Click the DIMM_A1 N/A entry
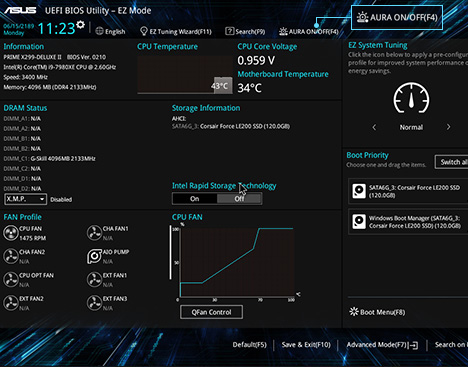This screenshot has width=468, height=367. [22, 119]
